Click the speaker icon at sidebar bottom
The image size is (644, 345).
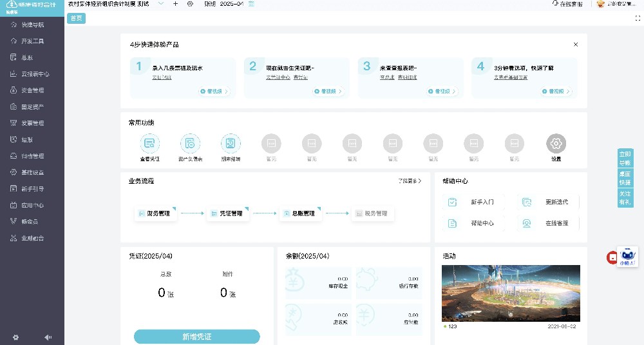[x=48, y=337]
